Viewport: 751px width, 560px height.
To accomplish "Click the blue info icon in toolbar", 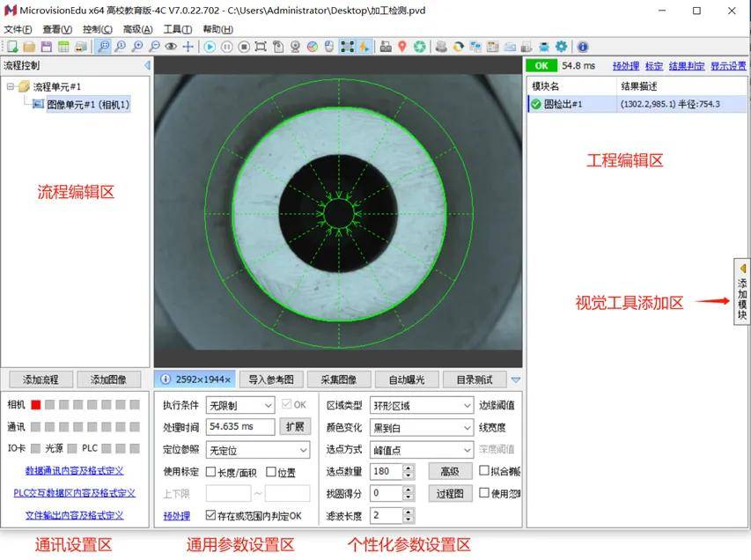I will 582,47.
